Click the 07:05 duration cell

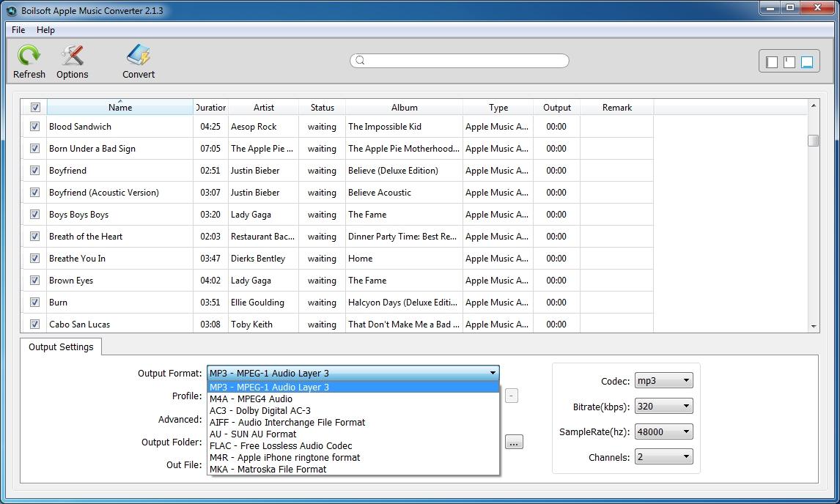pyautogui.click(x=210, y=149)
